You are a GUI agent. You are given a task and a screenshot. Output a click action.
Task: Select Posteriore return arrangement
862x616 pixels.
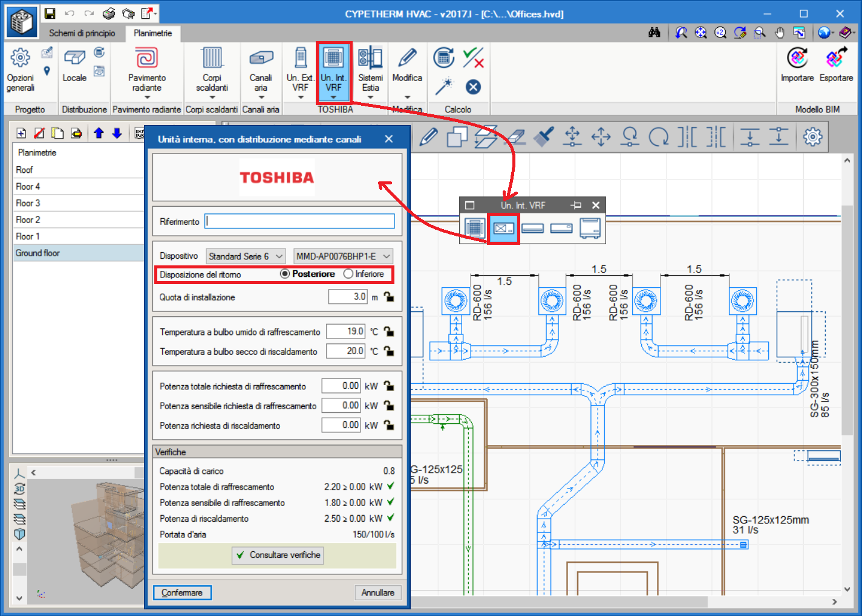click(x=308, y=274)
